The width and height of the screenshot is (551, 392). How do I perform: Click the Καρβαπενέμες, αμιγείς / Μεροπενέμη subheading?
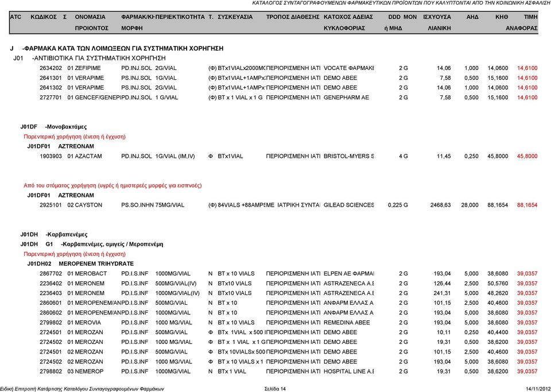click(112, 244)
